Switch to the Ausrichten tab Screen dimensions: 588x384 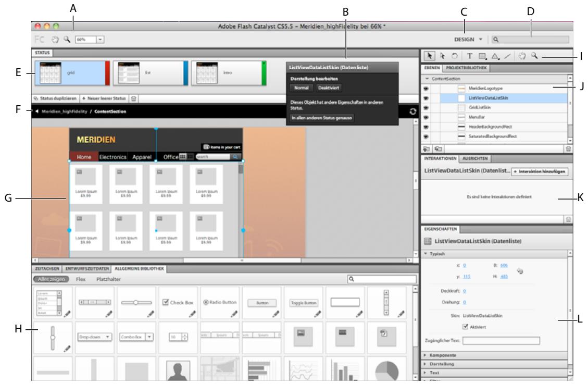pyautogui.click(x=475, y=158)
